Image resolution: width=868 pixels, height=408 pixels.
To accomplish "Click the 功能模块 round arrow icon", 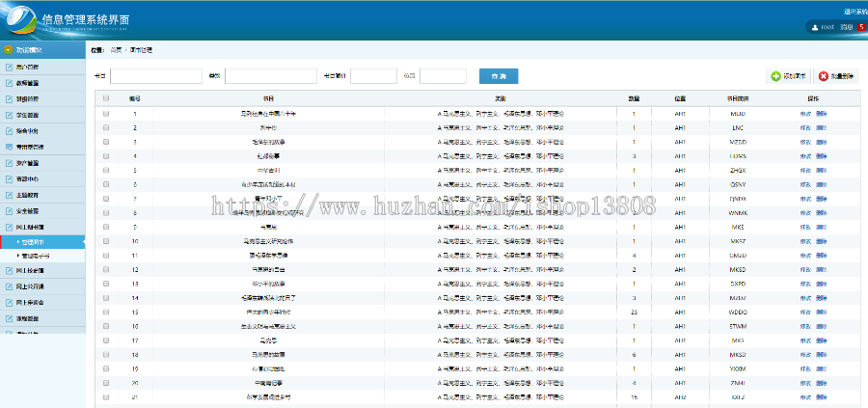I will click(x=8, y=50).
